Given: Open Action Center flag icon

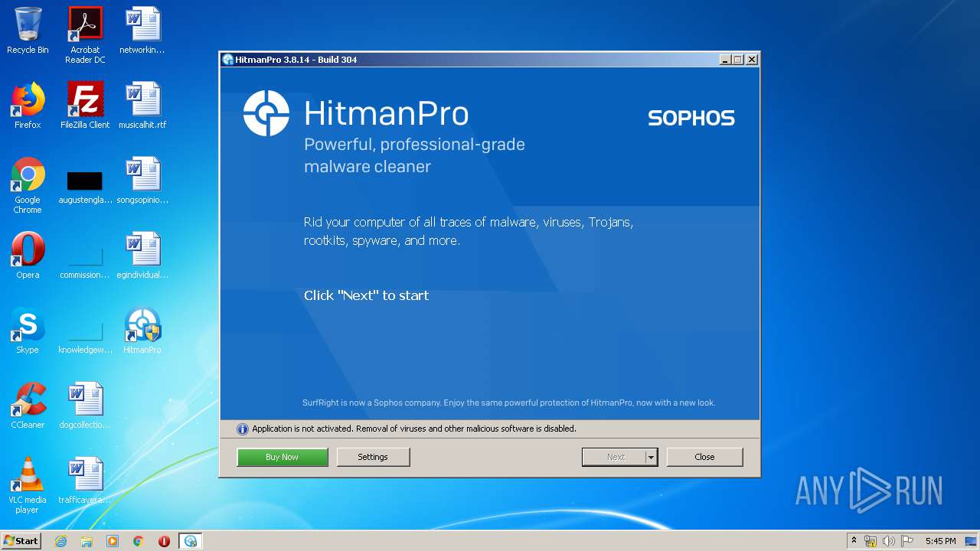Looking at the screenshot, I should (x=907, y=541).
